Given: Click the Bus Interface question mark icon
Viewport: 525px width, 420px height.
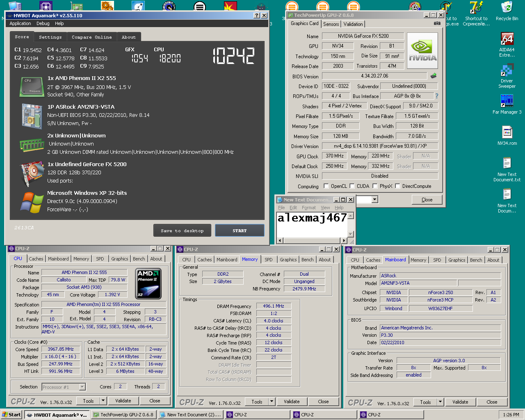Looking at the screenshot, I should [436, 96].
